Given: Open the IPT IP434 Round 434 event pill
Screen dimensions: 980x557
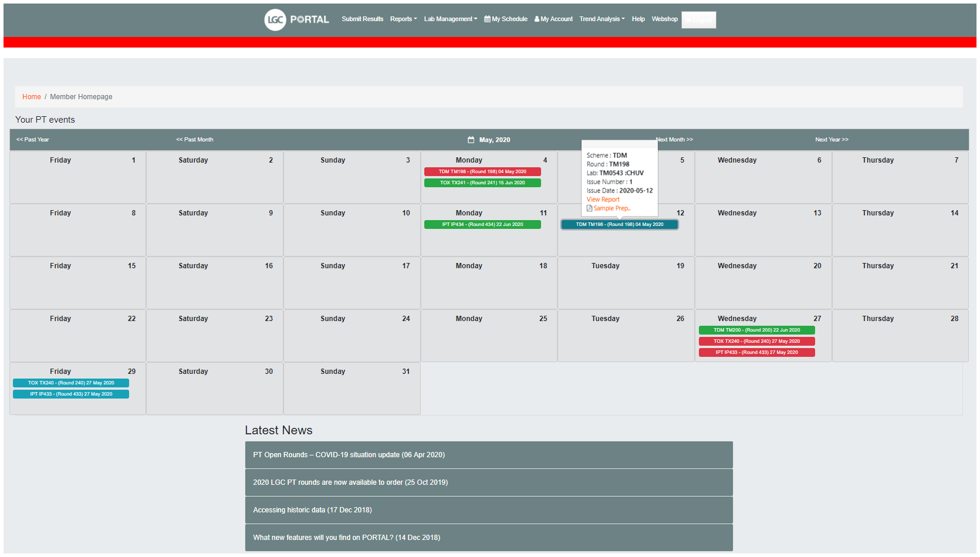Looking at the screenshot, I should [482, 224].
